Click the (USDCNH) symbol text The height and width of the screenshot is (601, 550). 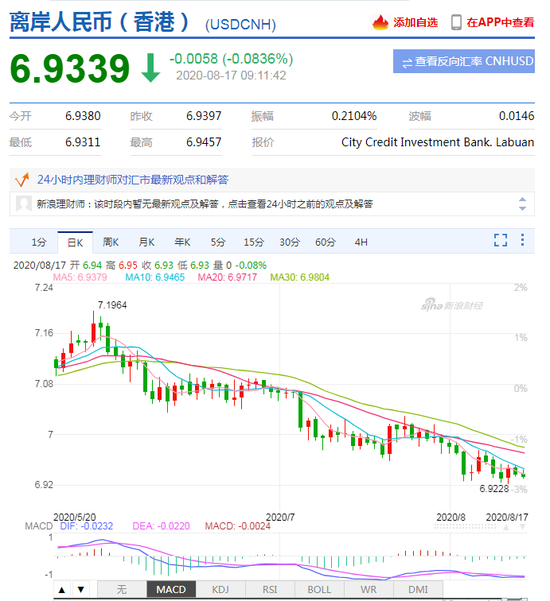coord(241,25)
